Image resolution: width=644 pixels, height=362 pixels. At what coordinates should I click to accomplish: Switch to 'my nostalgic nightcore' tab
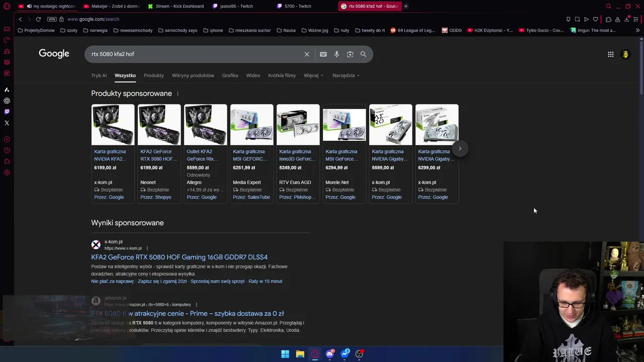pyautogui.click(x=47, y=7)
